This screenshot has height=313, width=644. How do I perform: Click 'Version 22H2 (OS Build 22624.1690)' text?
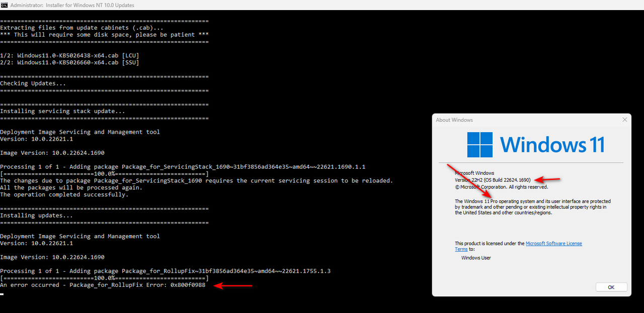coord(493,180)
